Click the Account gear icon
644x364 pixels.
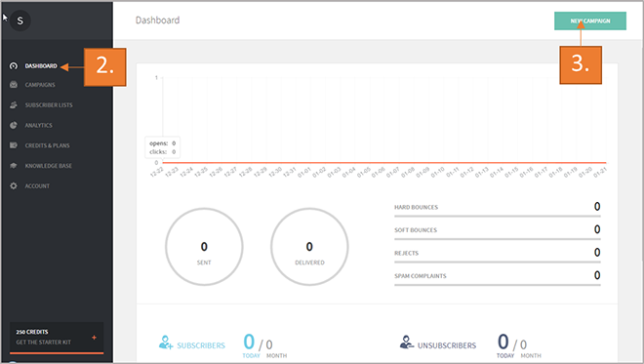tap(14, 185)
